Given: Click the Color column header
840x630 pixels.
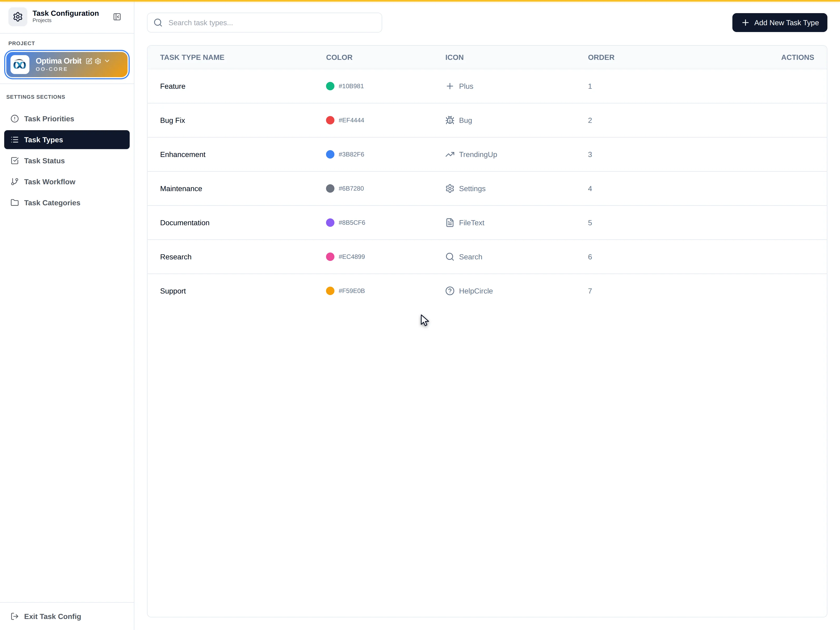Looking at the screenshot, I should coord(339,57).
